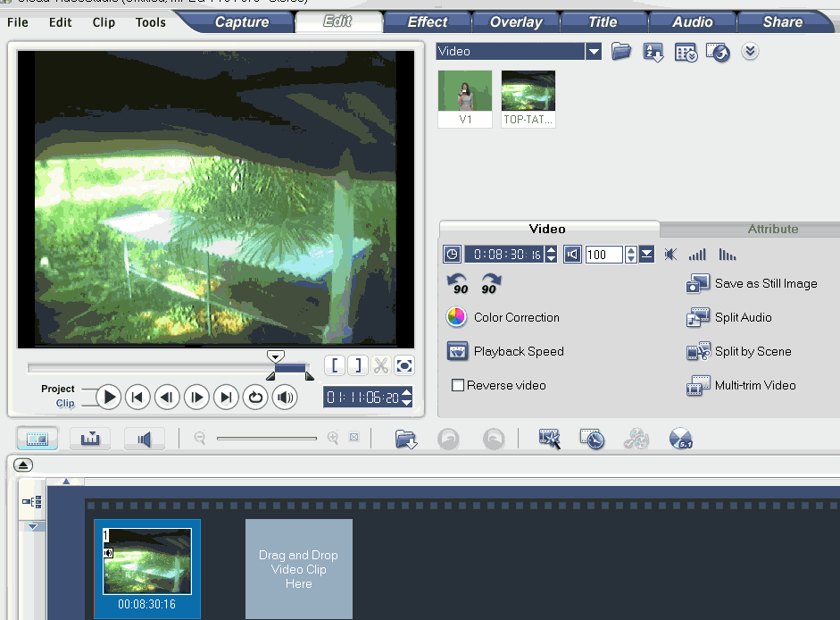Screen dimensions: 840x620
Task: Switch to Storyboard view
Action: click(x=37, y=440)
